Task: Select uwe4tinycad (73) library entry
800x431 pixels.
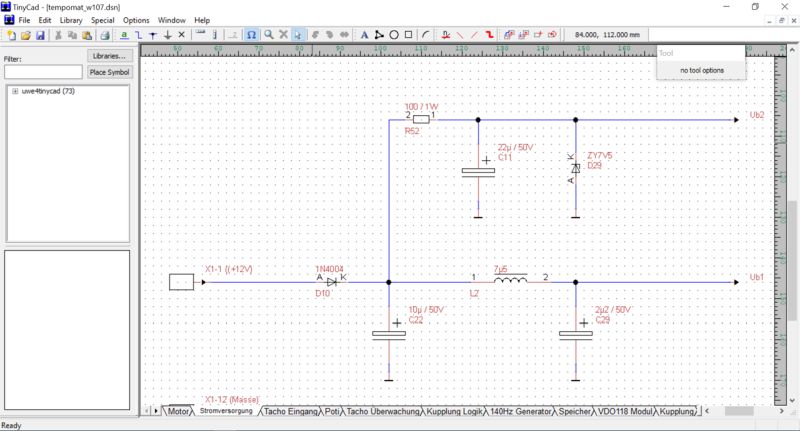Action: coord(48,91)
